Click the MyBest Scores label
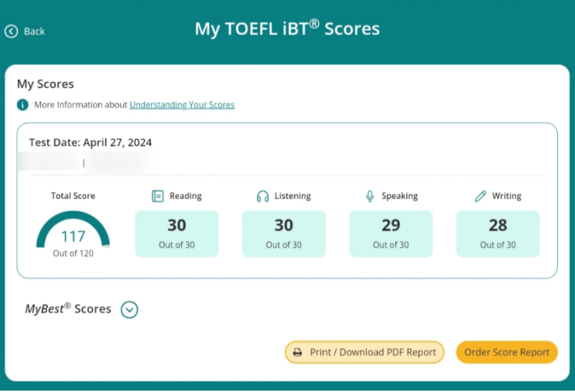The image size is (575, 392). 68,308
